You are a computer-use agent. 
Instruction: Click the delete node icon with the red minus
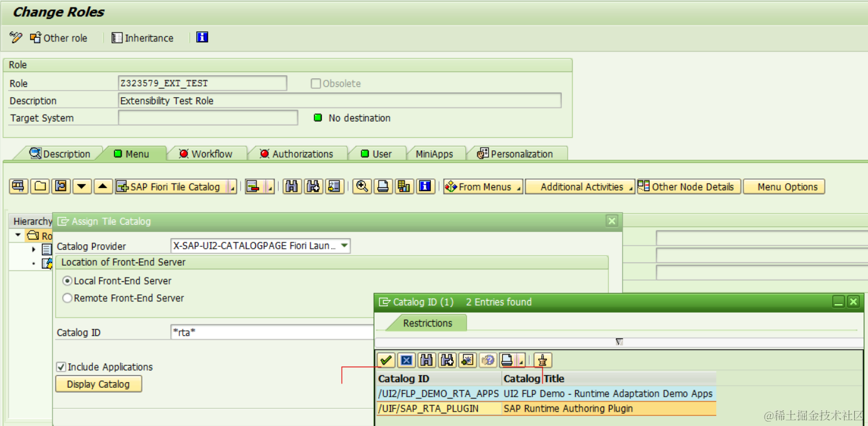(253, 187)
